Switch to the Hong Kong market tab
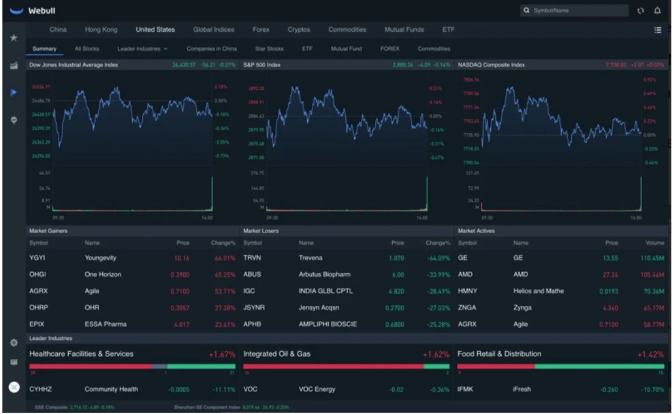The height and width of the screenshot is (414, 672). [x=101, y=30]
